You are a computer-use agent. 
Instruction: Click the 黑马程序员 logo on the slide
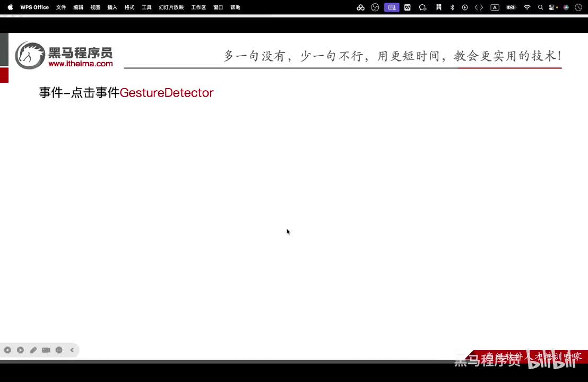64,56
